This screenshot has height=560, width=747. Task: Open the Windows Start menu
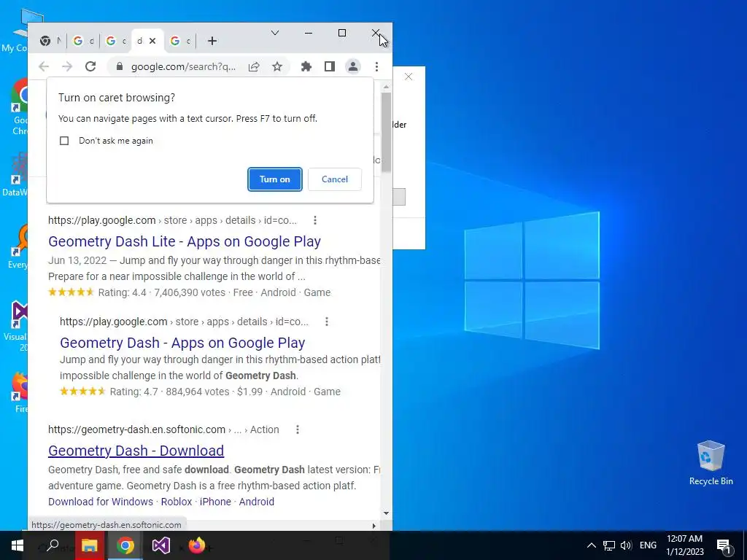[x=18, y=545]
